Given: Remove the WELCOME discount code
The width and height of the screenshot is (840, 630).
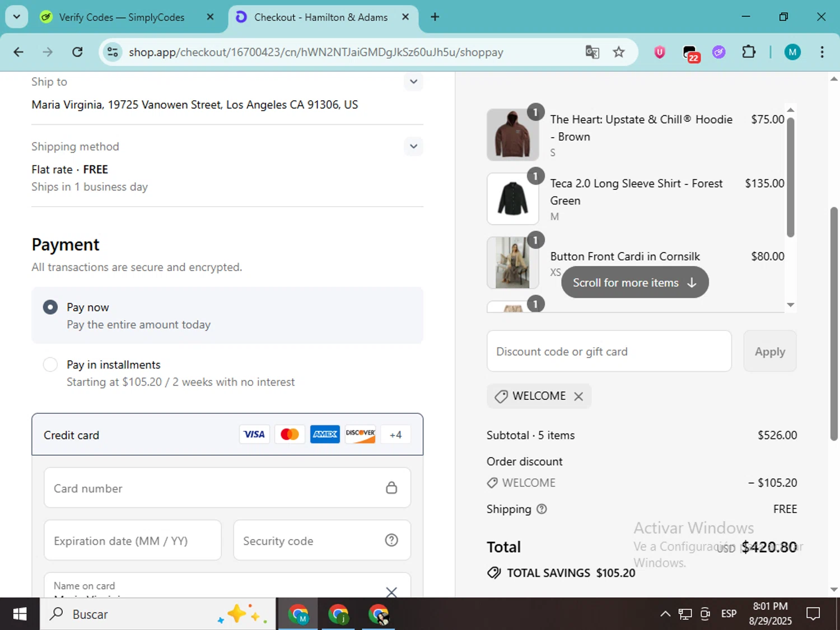Looking at the screenshot, I should [578, 396].
